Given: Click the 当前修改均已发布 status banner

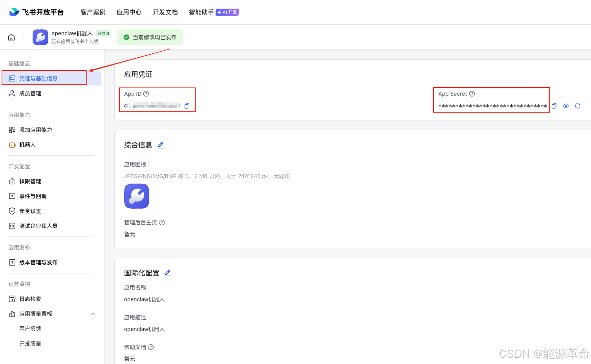Looking at the screenshot, I should 150,37.
